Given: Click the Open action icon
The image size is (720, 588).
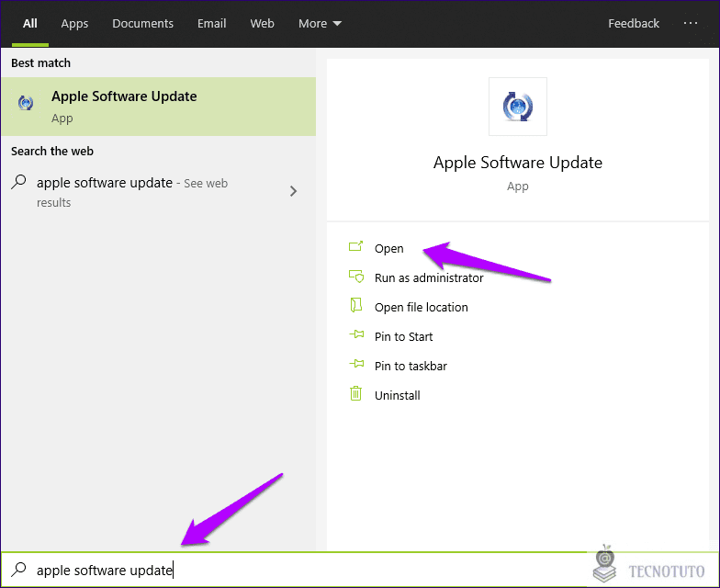Looking at the screenshot, I should point(356,246).
